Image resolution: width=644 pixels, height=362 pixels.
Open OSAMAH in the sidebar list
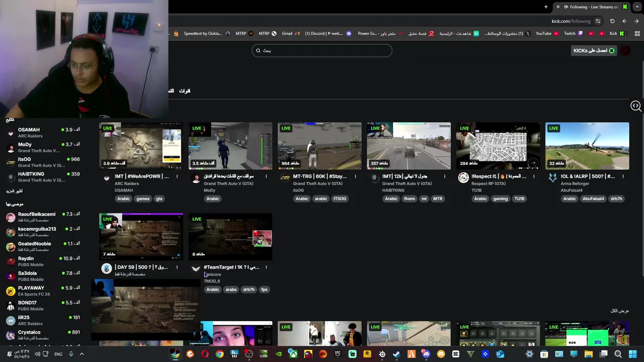tap(43, 133)
